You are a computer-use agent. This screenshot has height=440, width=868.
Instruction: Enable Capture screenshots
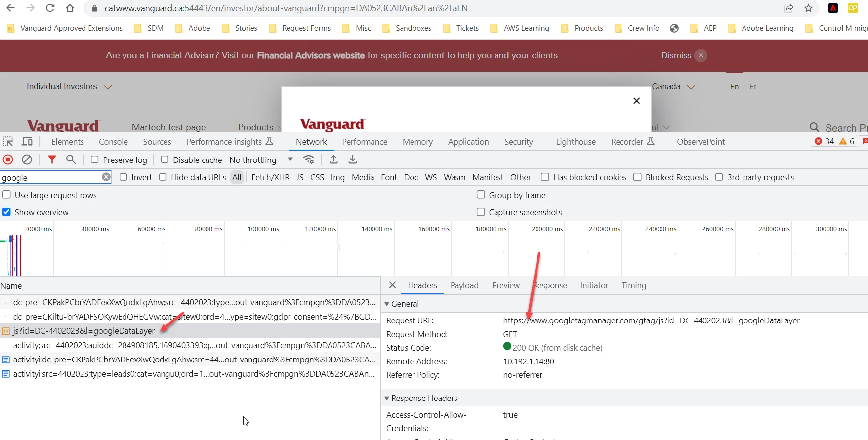point(481,212)
